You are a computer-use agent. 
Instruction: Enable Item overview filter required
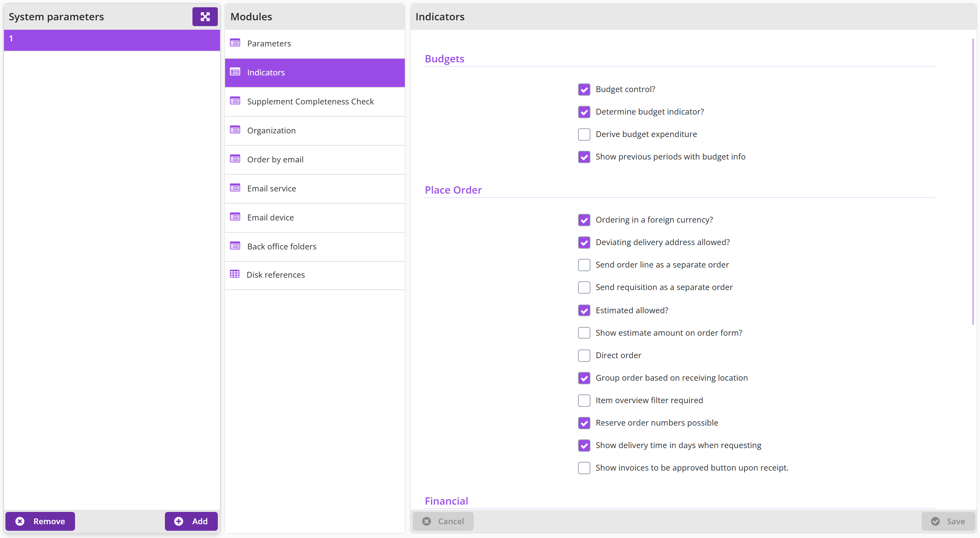pyautogui.click(x=584, y=400)
